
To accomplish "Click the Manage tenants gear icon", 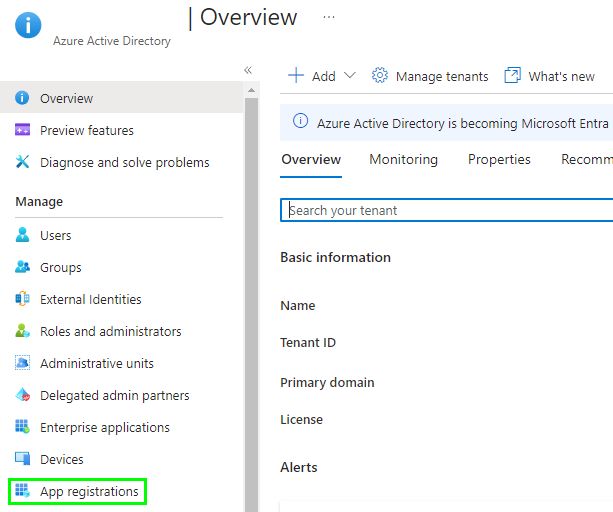I will tap(380, 75).
